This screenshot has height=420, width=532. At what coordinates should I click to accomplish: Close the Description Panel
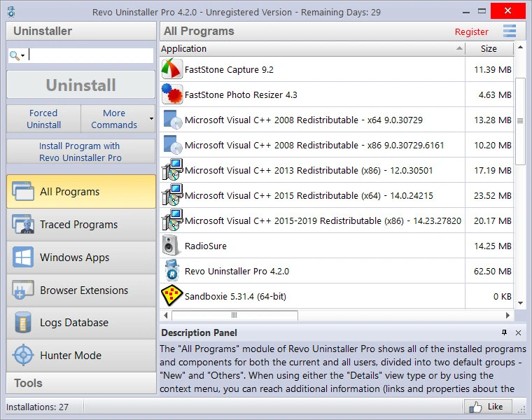click(518, 332)
